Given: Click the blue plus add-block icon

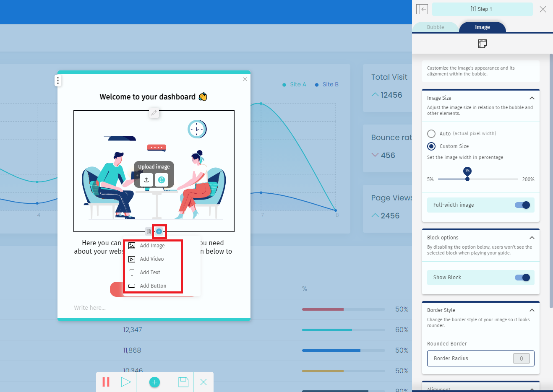Looking at the screenshot, I should pos(159,231).
